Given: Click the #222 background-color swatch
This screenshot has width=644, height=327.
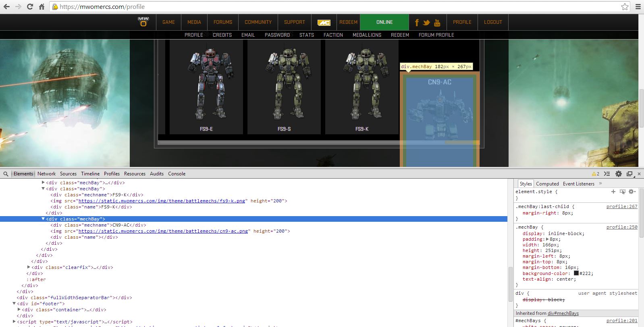Looking at the screenshot, I should click(x=576, y=273).
